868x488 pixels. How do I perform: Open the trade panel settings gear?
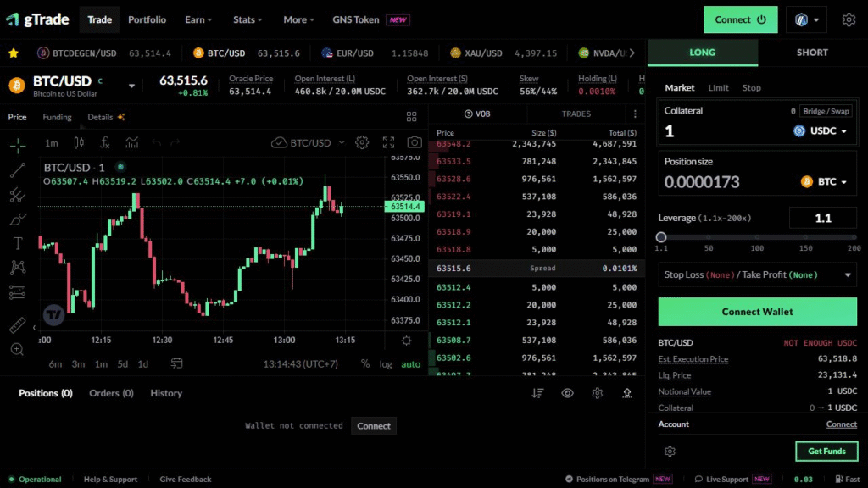click(670, 452)
